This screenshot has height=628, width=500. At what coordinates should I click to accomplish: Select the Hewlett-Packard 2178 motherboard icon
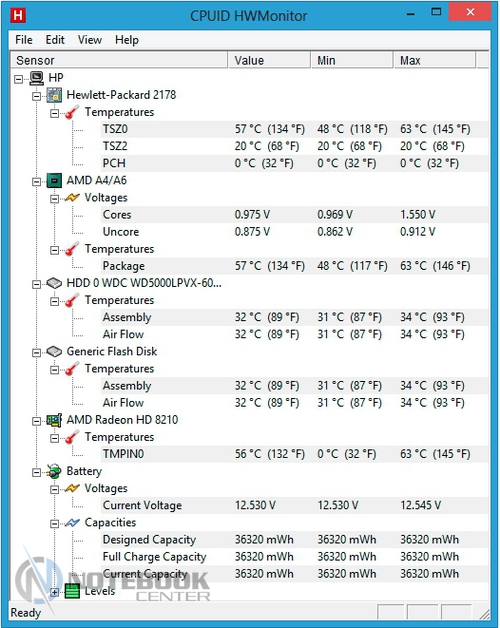point(54,95)
